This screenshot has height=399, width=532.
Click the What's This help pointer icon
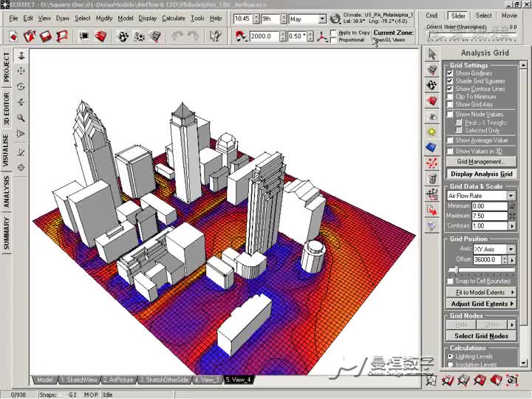(215, 36)
